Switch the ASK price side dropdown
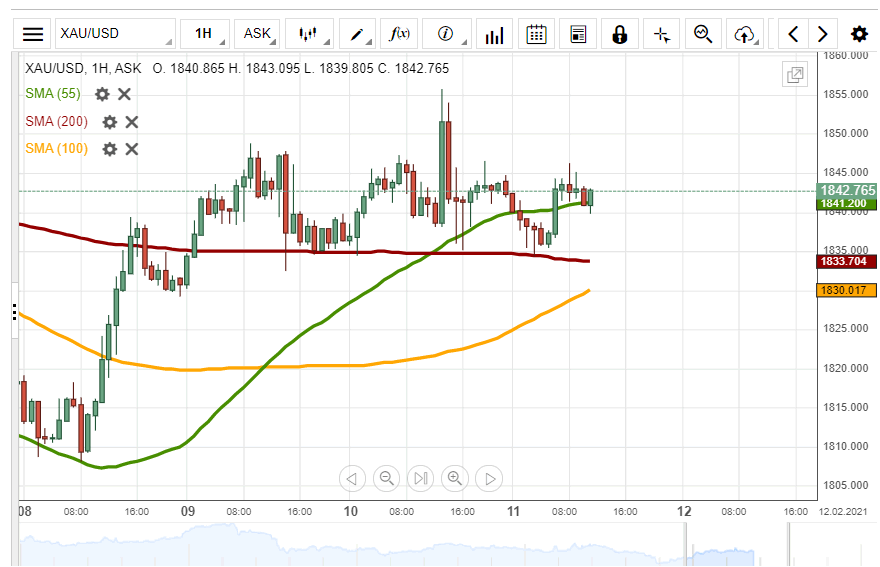 258,34
